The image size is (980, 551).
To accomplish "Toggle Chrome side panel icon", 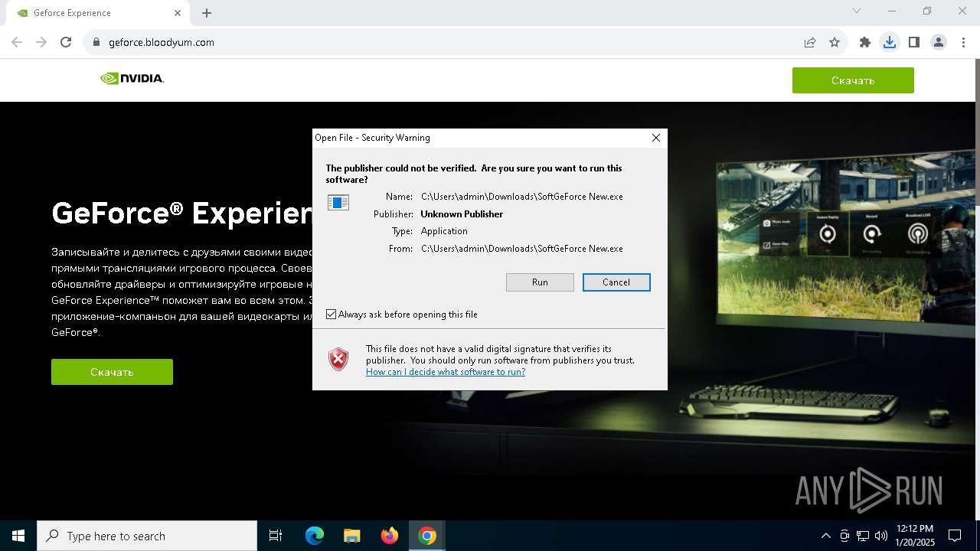I will point(914,43).
